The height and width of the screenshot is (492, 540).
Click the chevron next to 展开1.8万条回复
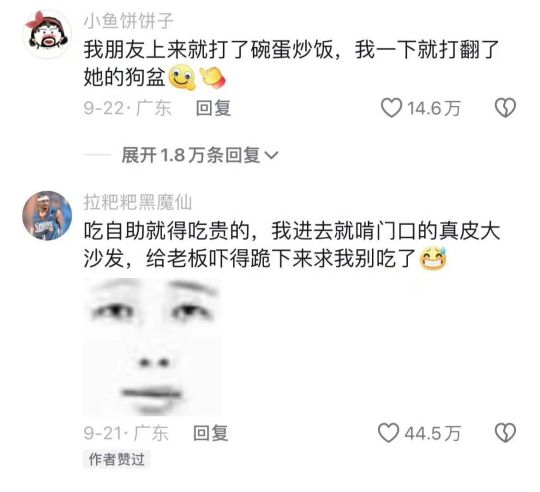click(271, 155)
